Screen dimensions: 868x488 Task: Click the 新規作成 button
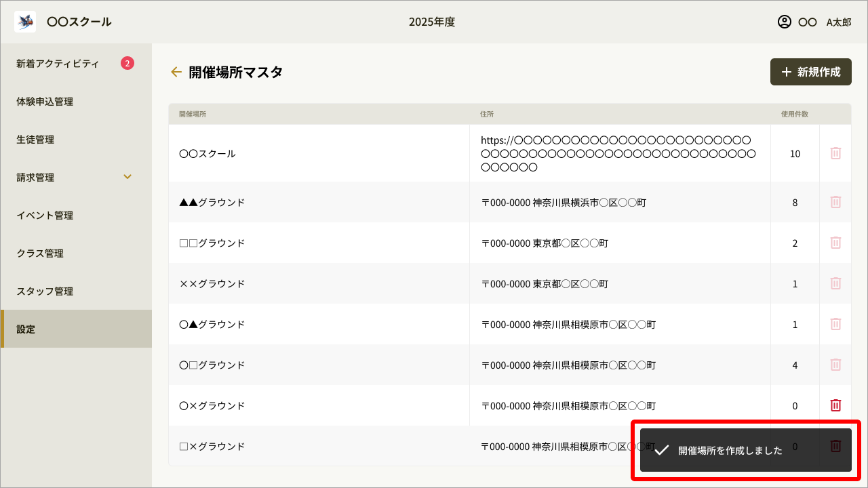click(x=810, y=72)
